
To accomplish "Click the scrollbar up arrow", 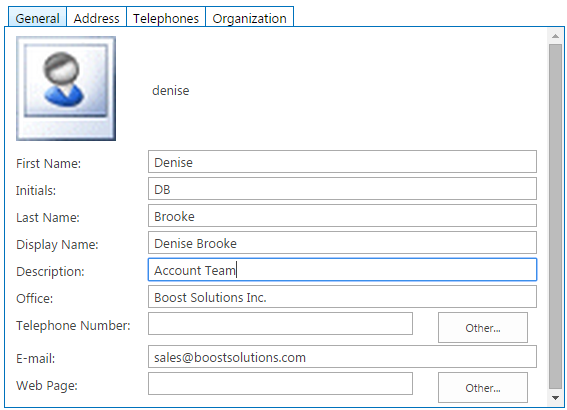I will (x=555, y=36).
